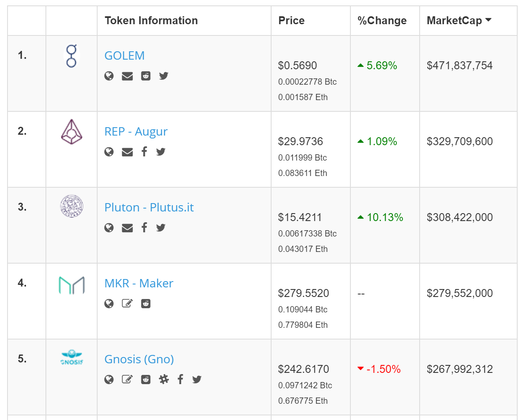Click the Twitter icon for REP - Augur

(161, 151)
